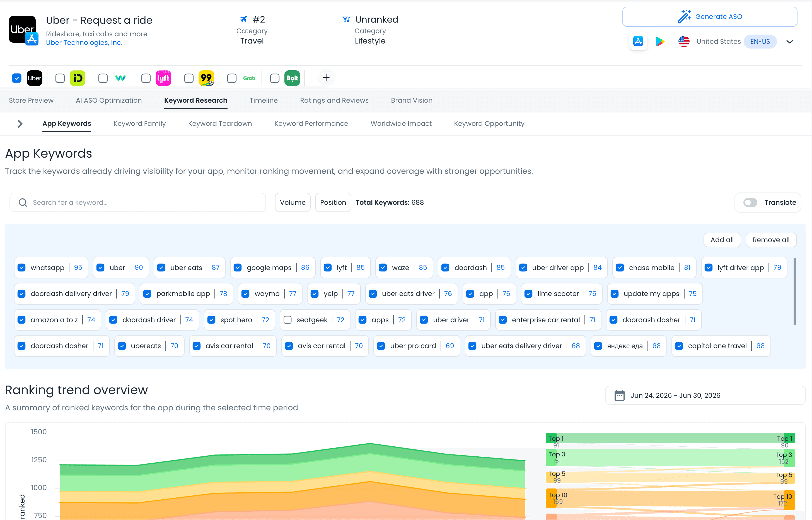Check the Grab competitor checkbox
The image size is (812, 520).
click(x=232, y=78)
